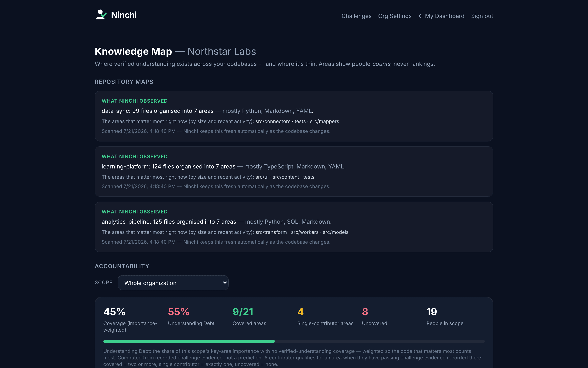Click the People in scope label
Viewport: 588px width, 368px height.
pos(445,323)
